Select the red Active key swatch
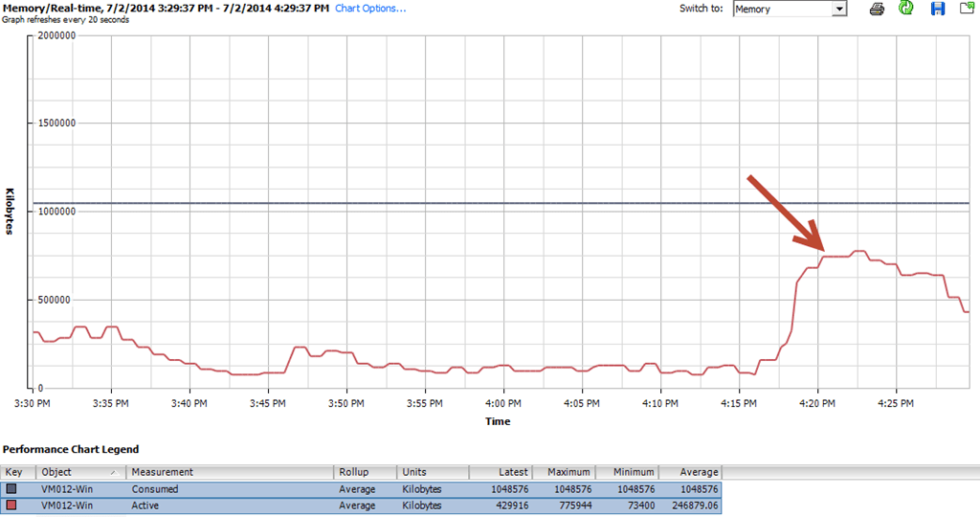 11,506
